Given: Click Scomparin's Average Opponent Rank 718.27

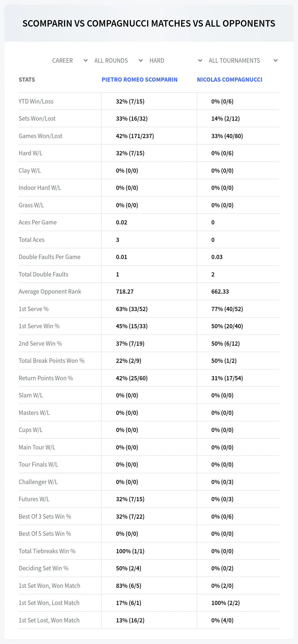Looking at the screenshot, I should (x=125, y=292).
